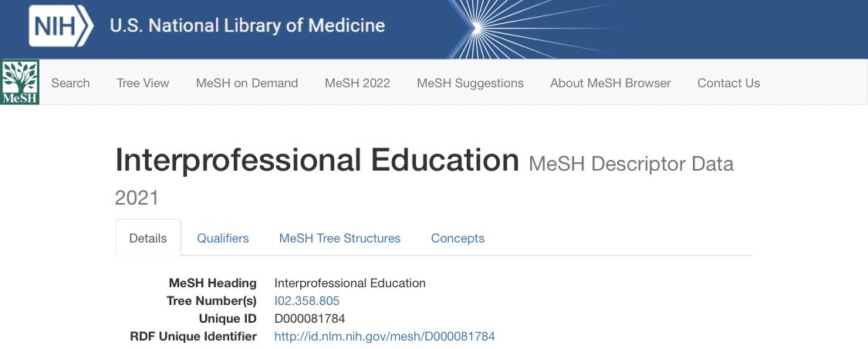868x349 pixels.
Task: Click the MeSH Heading value text
Action: pyautogui.click(x=350, y=283)
